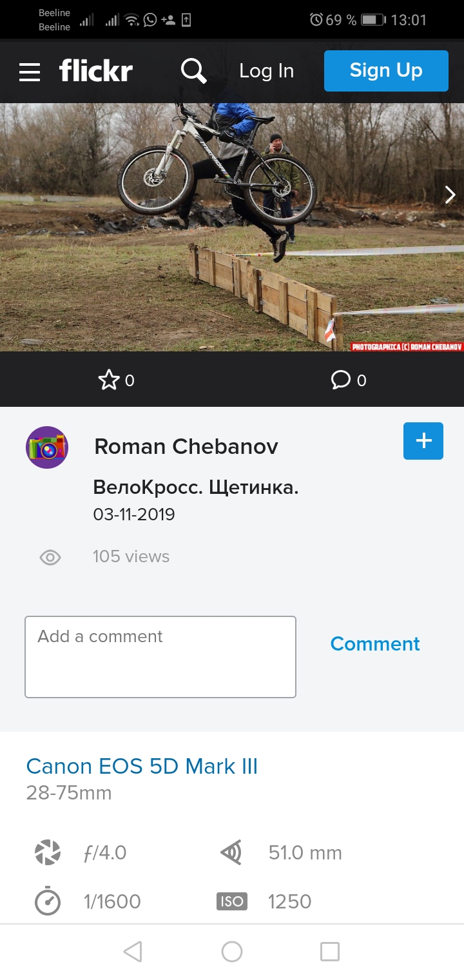The image size is (464, 980).
Task: Tap the shutter timer icon beside 1/1600
Action: pos(48,901)
